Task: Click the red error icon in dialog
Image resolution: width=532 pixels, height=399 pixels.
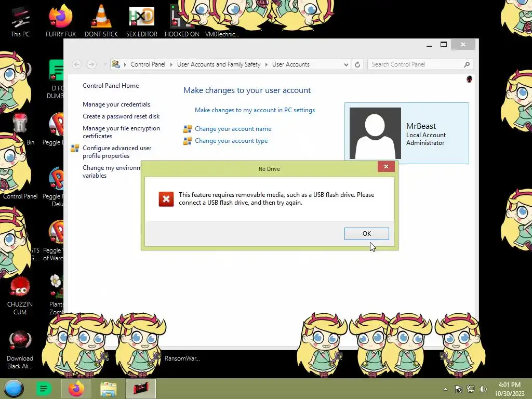Action: click(166, 199)
